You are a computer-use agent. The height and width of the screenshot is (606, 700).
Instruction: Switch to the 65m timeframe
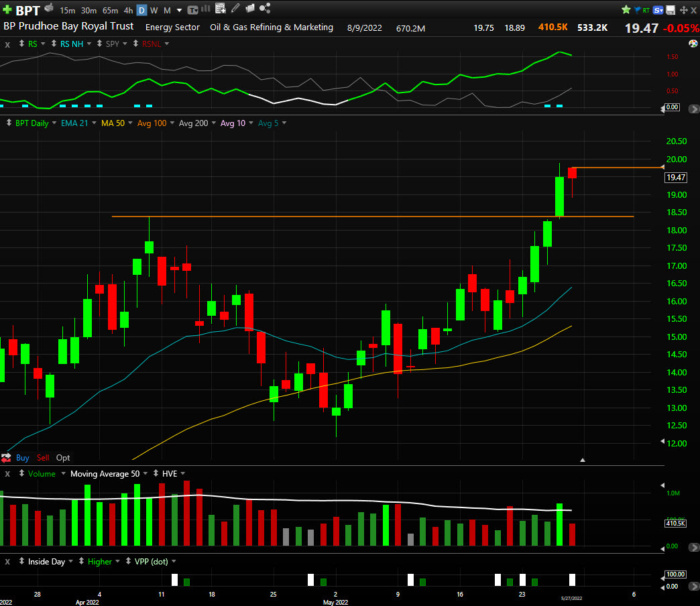(110, 10)
